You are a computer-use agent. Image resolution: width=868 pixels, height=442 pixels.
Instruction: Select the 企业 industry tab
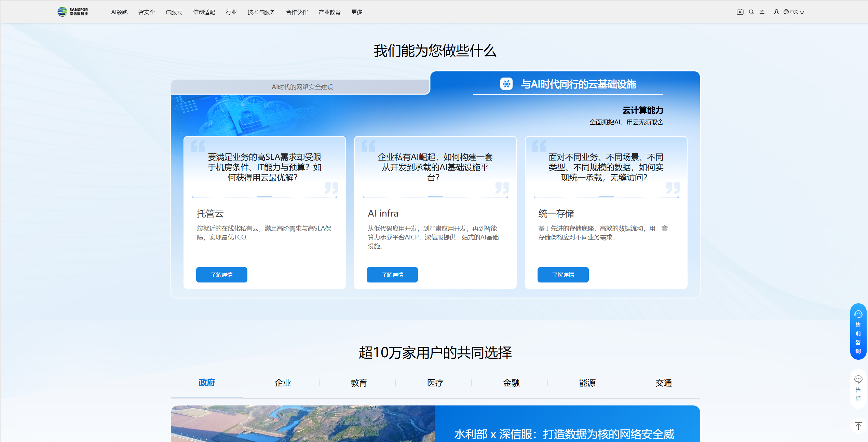tap(283, 383)
